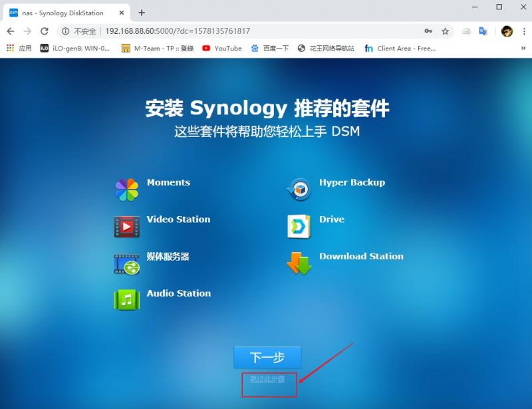
Task: Click the Video Station package icon
Action: click(127, 226)
